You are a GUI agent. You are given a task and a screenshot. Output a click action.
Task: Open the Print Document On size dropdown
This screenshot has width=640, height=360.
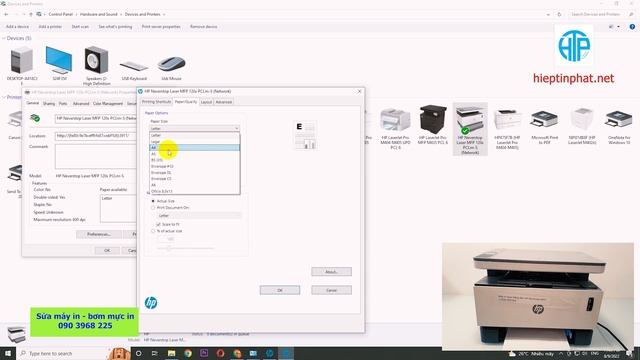200,215
